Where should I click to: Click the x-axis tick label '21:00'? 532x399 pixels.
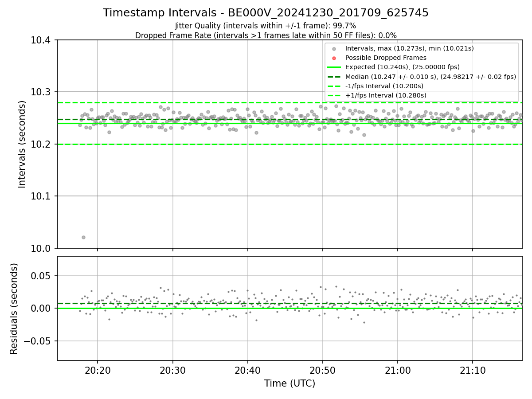click(x=397, y=370)
